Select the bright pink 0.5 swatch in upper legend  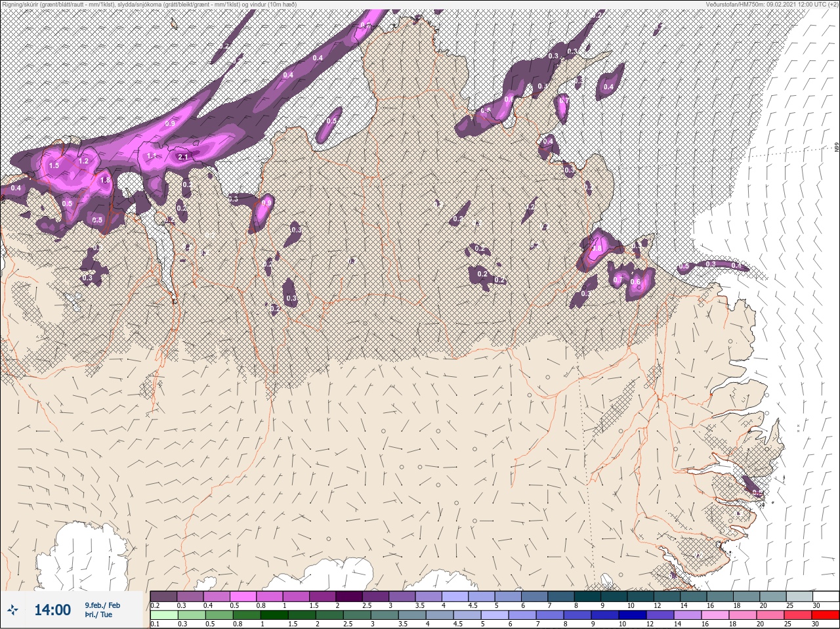tap(243, 596)
